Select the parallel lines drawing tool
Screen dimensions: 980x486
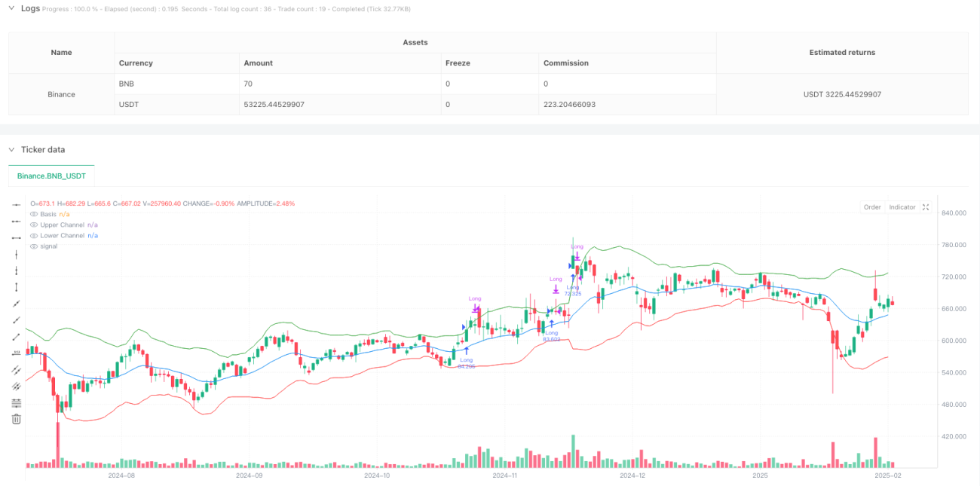(16, 369)
